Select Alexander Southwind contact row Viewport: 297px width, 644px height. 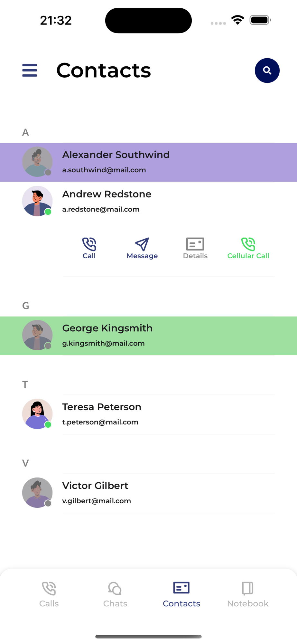pyautogui.click(x=148, y=162)
